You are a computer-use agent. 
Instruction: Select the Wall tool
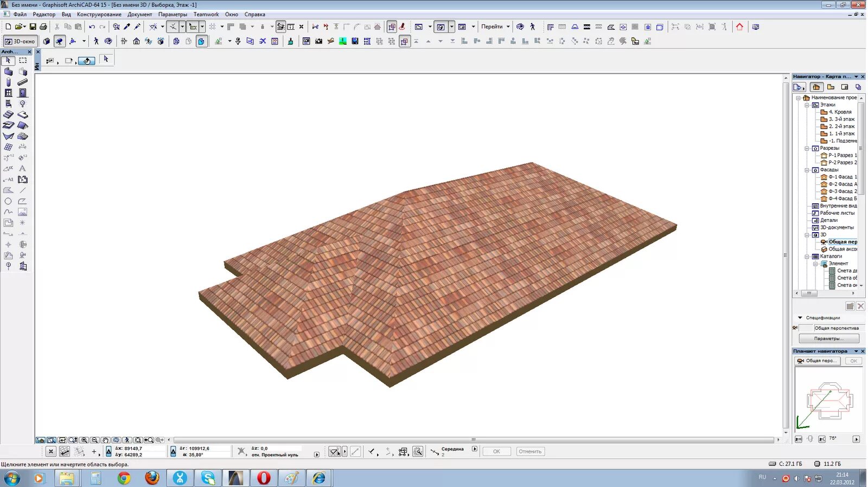pyautogui.click(x=8, y=72)
